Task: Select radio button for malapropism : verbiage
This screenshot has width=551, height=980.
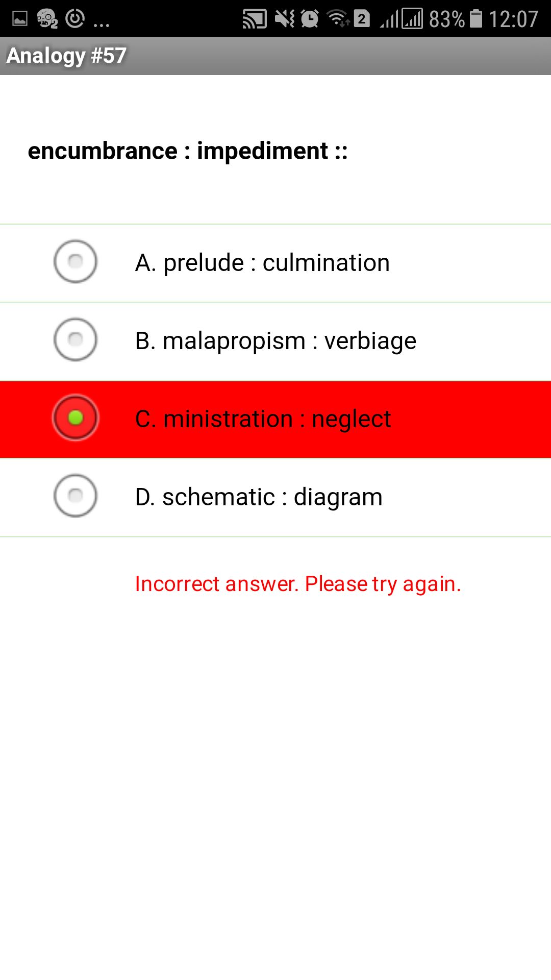Action: coord(75,340)
